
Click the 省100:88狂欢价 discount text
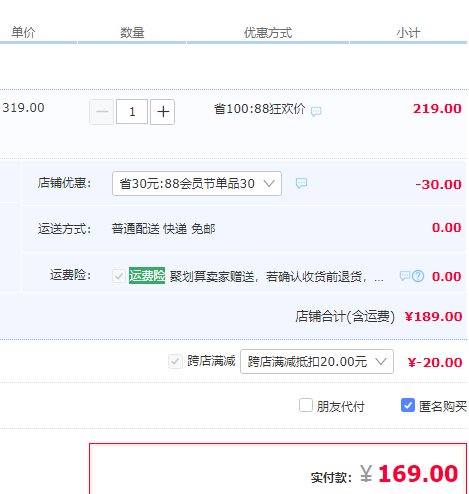pyautogui.click(x=259, y=109)
